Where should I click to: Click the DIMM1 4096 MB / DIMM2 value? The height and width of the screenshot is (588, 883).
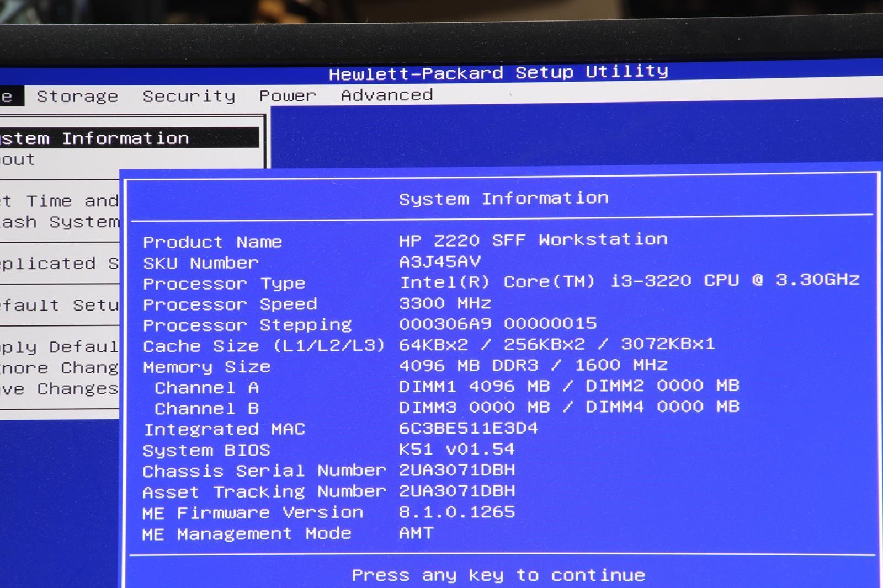[x=569, y=386]
